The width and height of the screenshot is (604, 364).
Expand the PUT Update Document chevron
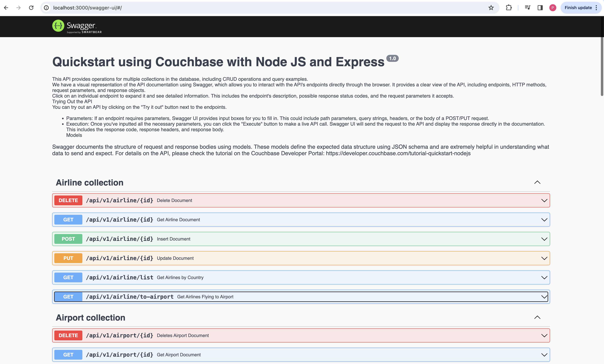pyautogui.click(x=544, y=258)
